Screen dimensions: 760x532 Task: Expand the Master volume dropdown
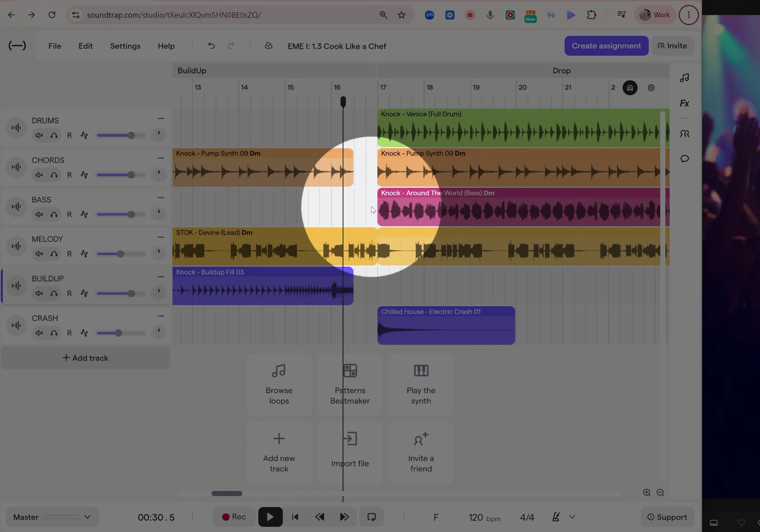[87, 517]
